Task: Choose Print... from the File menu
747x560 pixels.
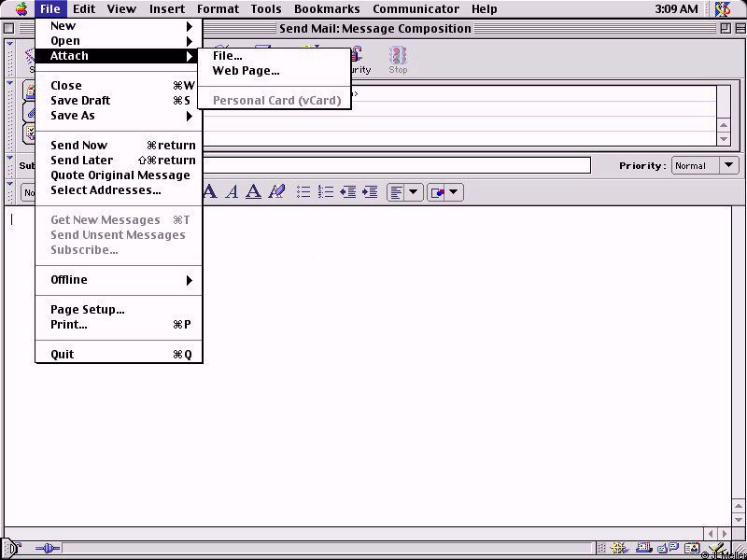Action: [120, 325]
